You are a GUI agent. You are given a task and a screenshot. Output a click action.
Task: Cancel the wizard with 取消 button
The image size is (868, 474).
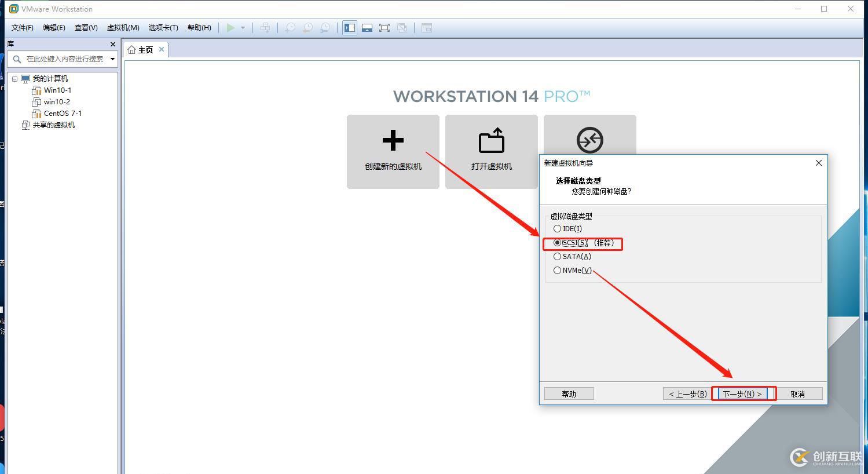coord(798,394)
